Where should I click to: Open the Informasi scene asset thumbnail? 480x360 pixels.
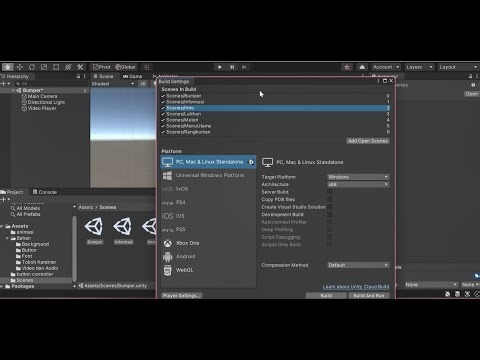(123, 227)
